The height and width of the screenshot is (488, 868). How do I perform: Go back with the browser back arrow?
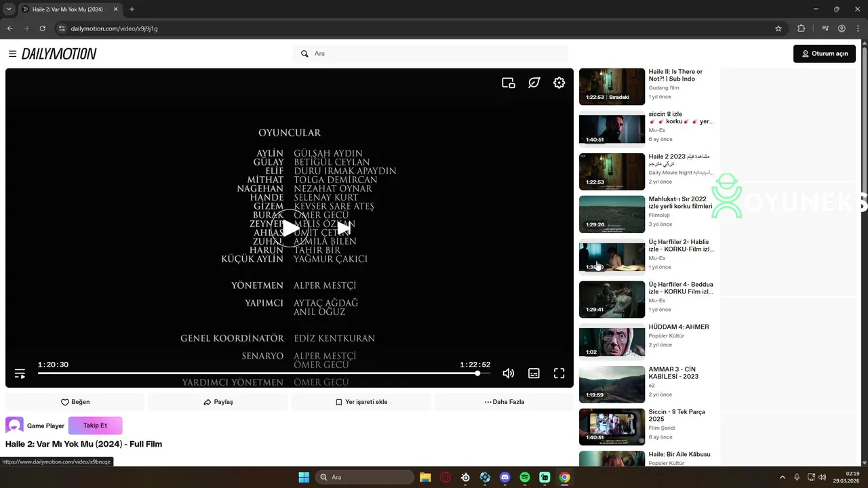click(x=9, y=28)
